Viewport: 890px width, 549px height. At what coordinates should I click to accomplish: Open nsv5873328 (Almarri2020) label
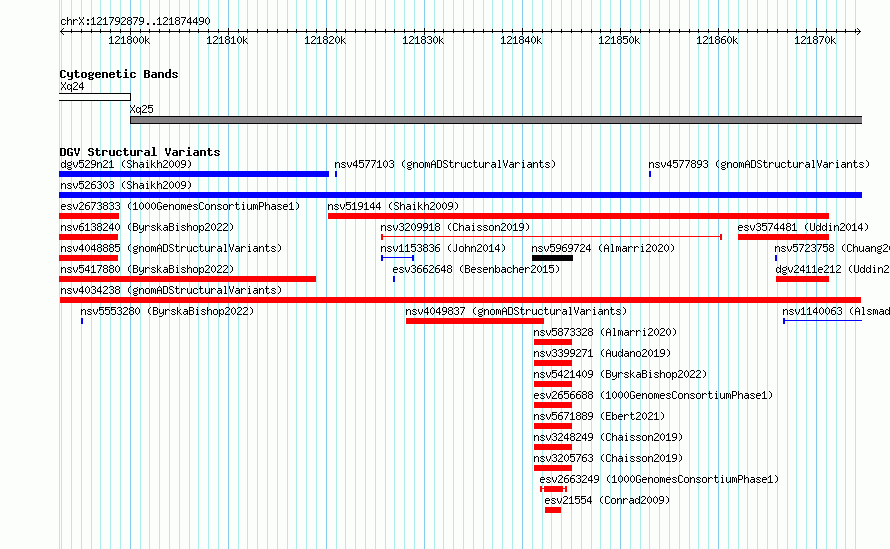[x=605, y=332]
